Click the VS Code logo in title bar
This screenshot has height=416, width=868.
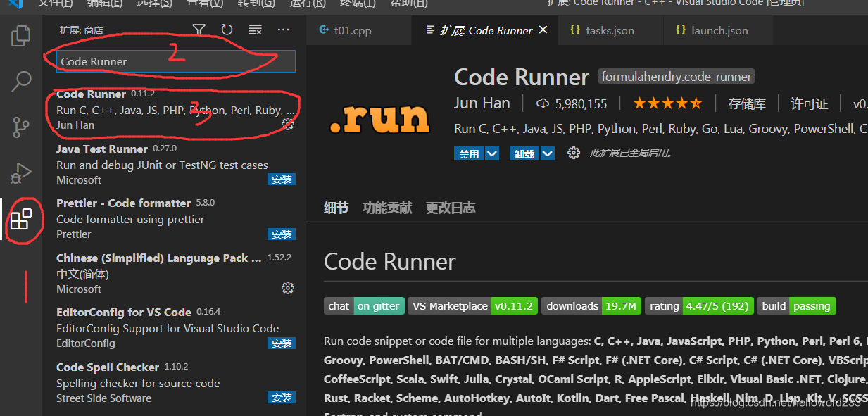click(15, 3)
